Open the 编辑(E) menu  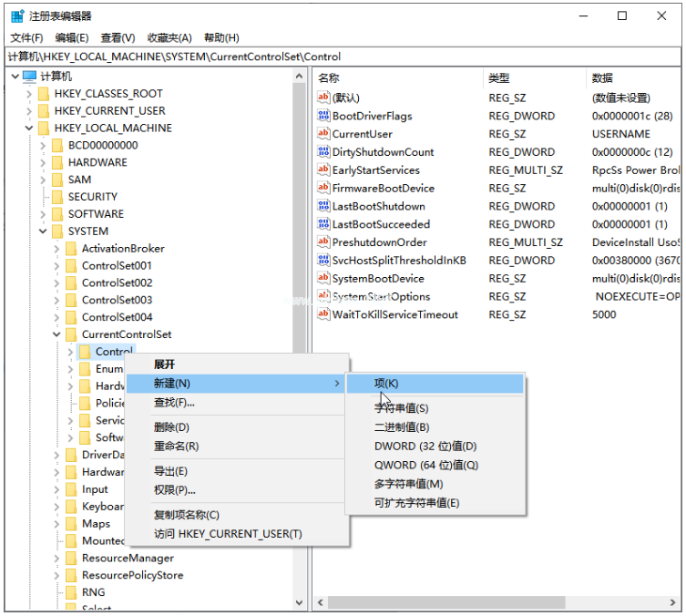coord(72,37)
